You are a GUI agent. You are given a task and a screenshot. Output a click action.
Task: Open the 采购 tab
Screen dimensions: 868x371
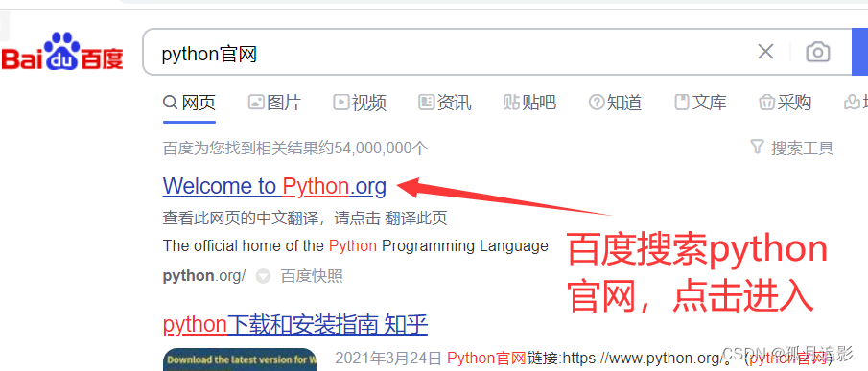[785, 103]
